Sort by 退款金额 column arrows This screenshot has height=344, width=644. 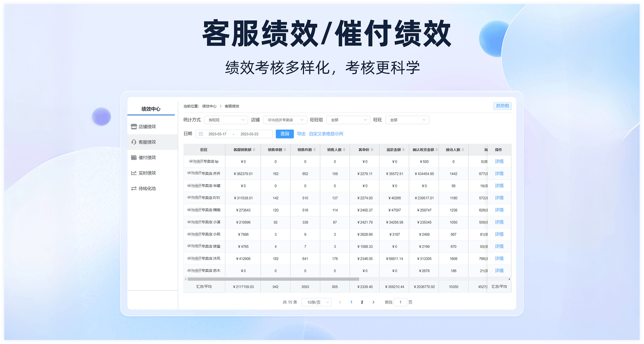click(x=403, y=150)
